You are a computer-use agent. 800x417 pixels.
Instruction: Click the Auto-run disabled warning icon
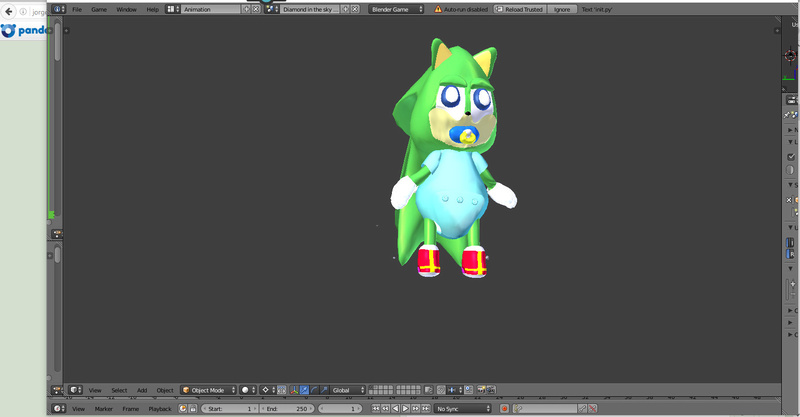438,9
